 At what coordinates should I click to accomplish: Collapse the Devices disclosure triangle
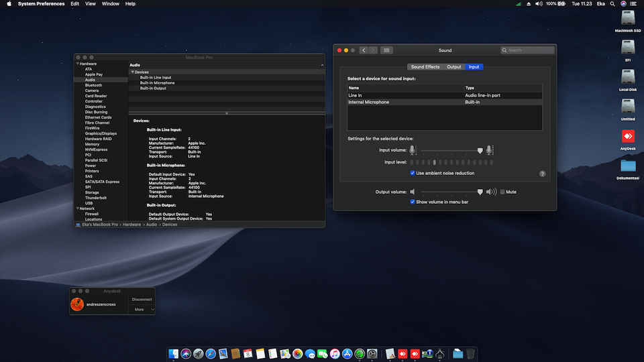tap(133, 72)
